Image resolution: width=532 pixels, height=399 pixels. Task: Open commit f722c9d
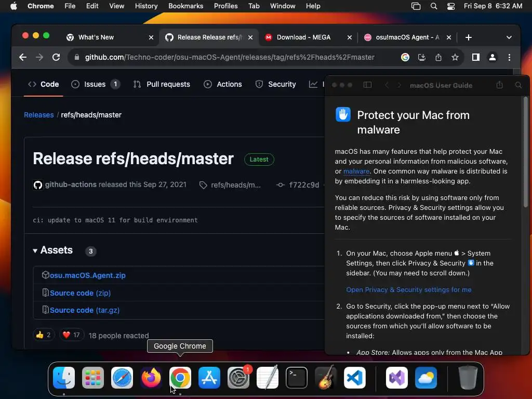click(303, 185)
